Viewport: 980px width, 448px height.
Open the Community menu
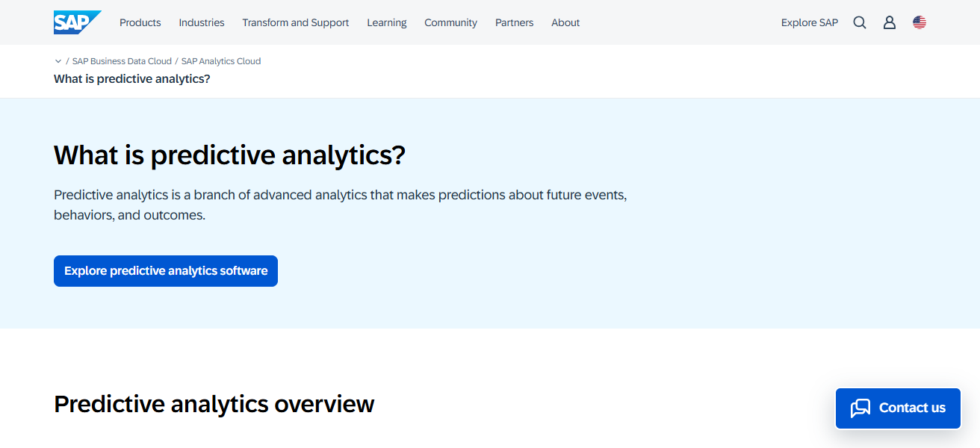[x=450, y=22]
